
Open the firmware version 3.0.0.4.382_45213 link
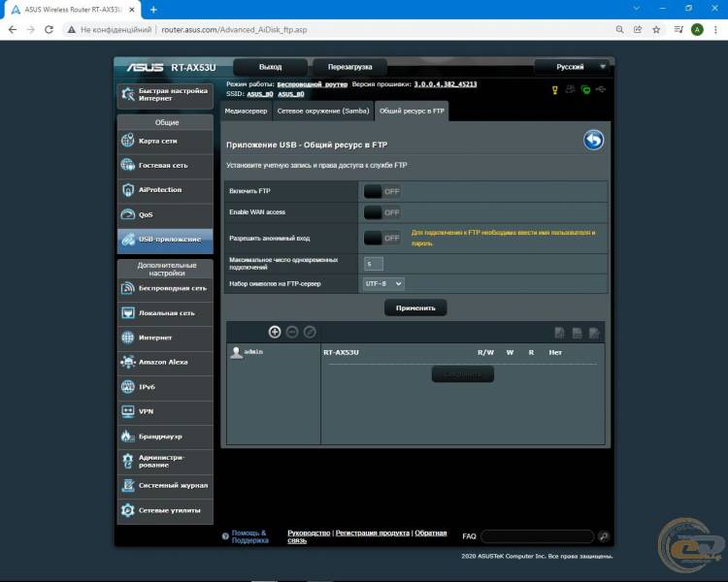tap(446, 84)
